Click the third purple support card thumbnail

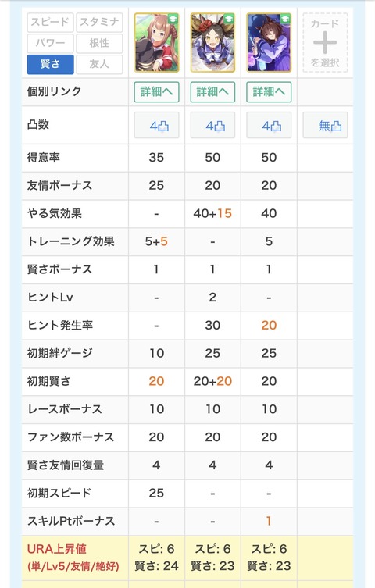[x=269, y=43]
